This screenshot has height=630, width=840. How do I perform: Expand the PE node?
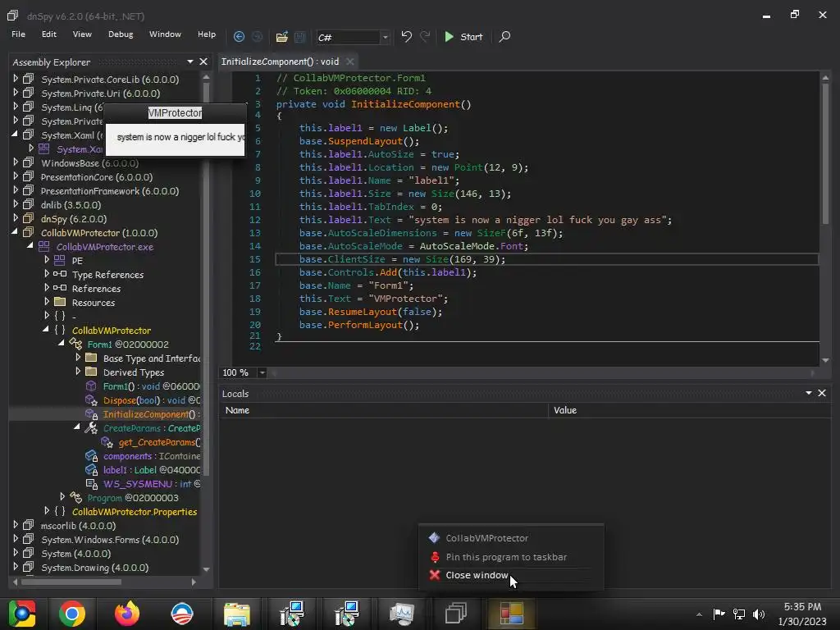pyautogui.click(x=47, y=260)
